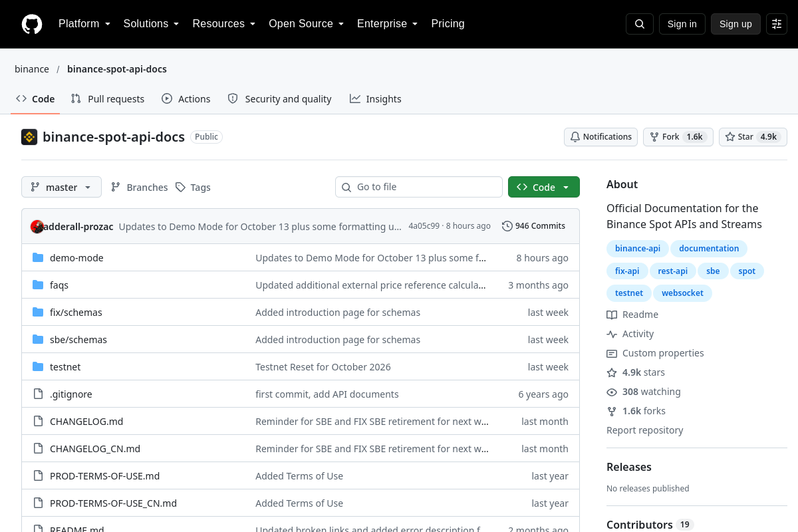
Task: Open the GitHub homepage logo
Action: 32,24
